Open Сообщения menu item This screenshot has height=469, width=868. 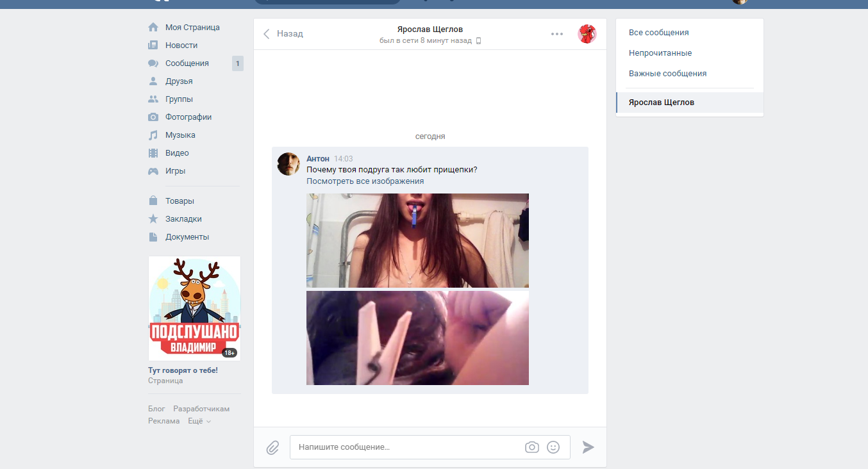click(x=187, y=63)
